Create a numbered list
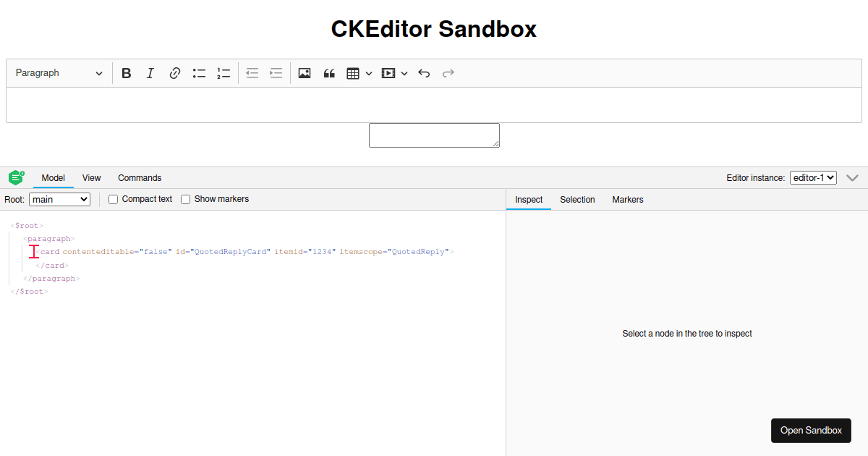 (x=224, y=73)
